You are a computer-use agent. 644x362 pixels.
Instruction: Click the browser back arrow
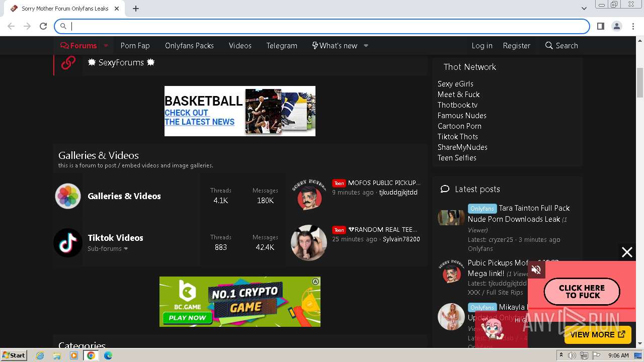click(x=11, y=26)
